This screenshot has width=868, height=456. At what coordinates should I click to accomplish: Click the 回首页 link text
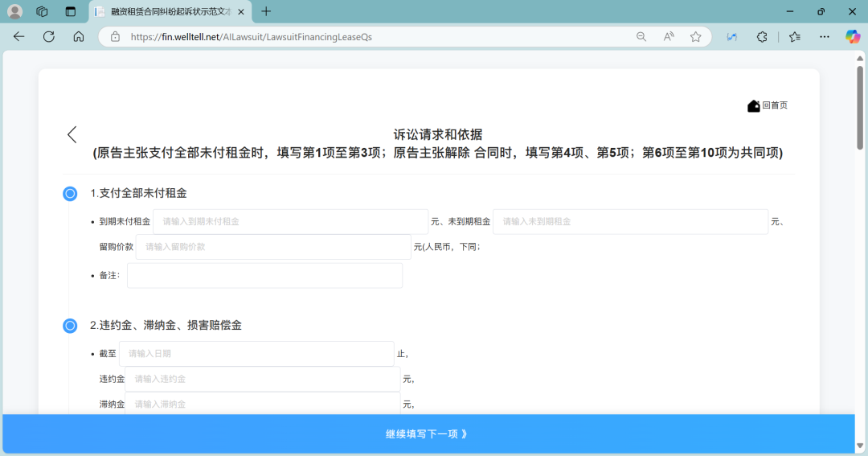coord(775,105)
